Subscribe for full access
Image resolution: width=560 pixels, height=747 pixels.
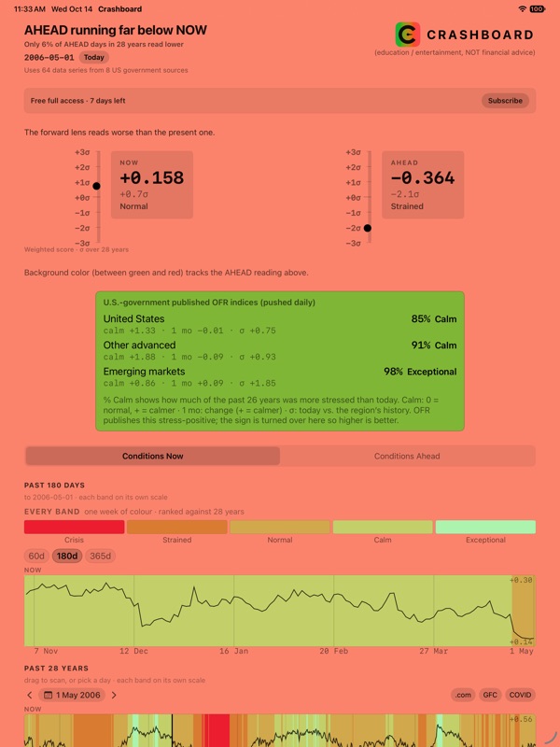pos(505,101)
